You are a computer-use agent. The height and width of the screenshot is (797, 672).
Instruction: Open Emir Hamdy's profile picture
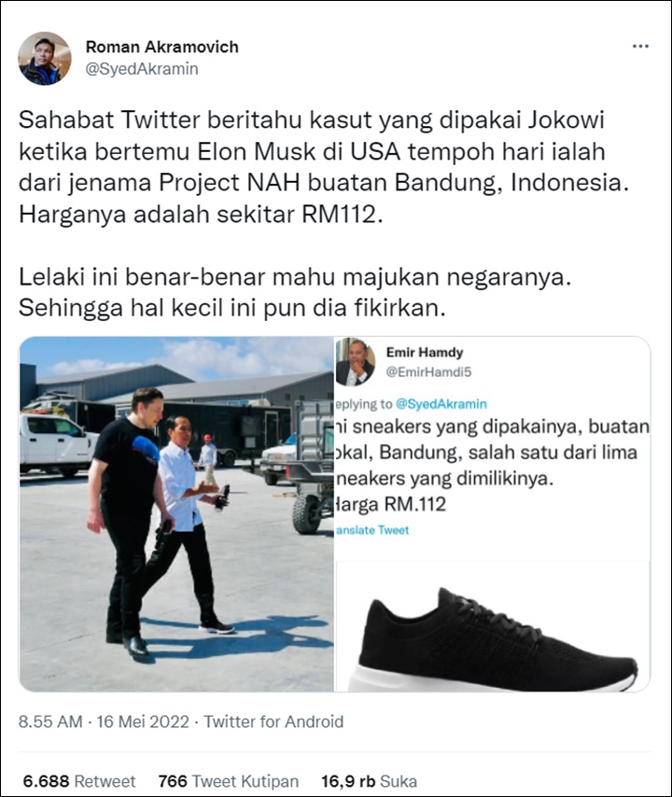[x=355, y=362]
